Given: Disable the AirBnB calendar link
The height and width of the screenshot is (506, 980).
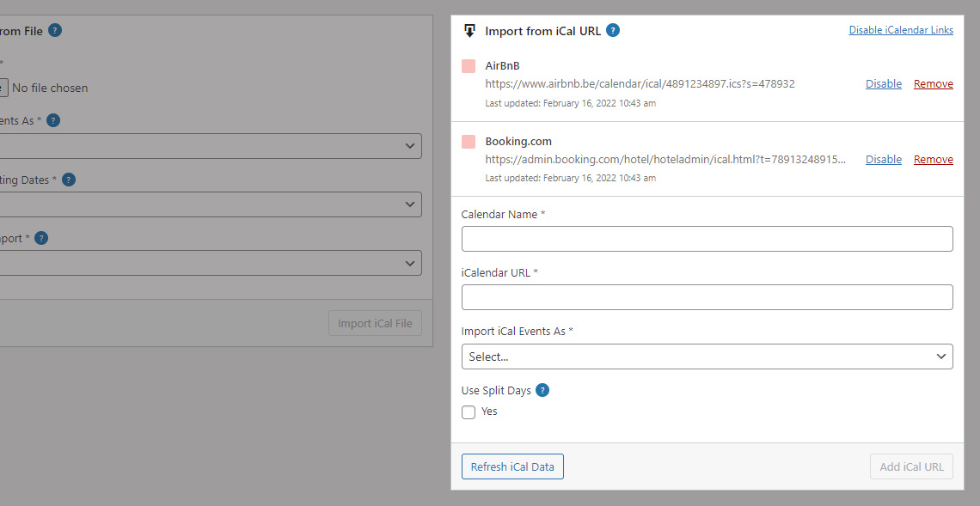Looking at the screenshot, I should 883,83.
